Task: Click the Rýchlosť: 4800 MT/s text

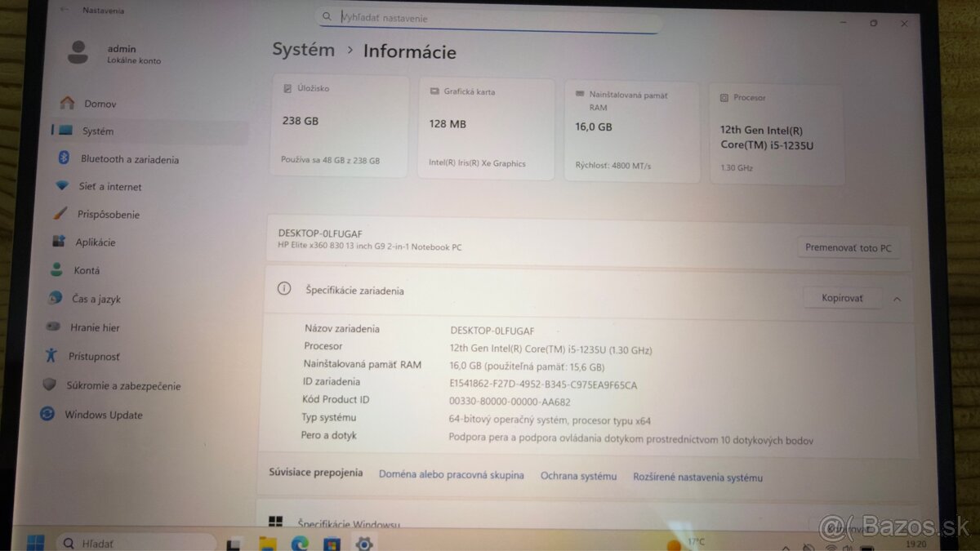Action: point(613,166)
